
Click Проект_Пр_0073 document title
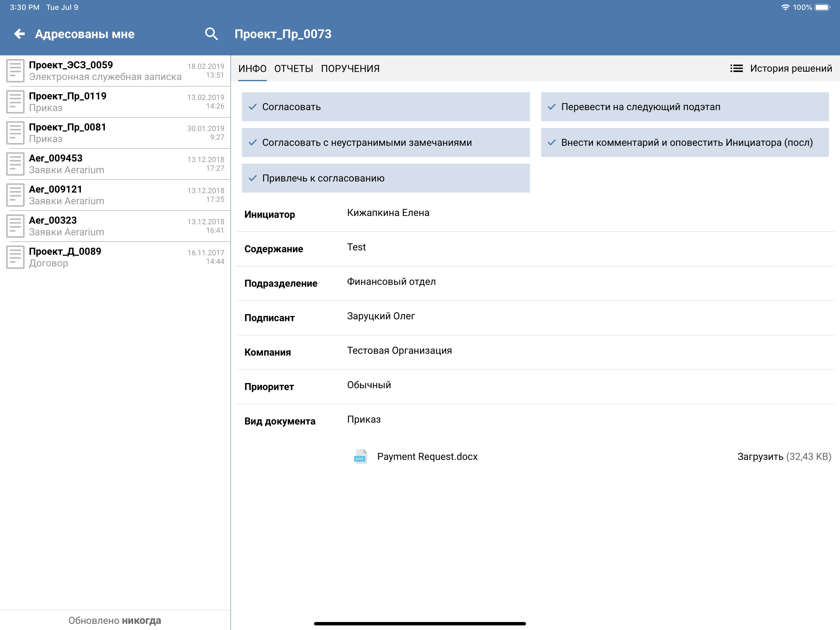click(283, 34)
